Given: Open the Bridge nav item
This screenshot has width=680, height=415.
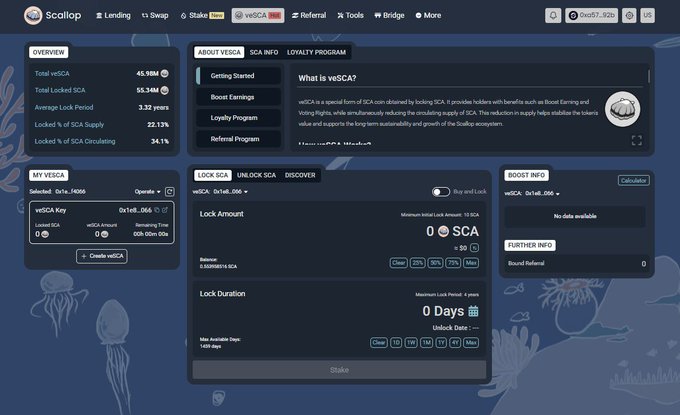Looking at the screenshot, I should (x=389, y=16).
